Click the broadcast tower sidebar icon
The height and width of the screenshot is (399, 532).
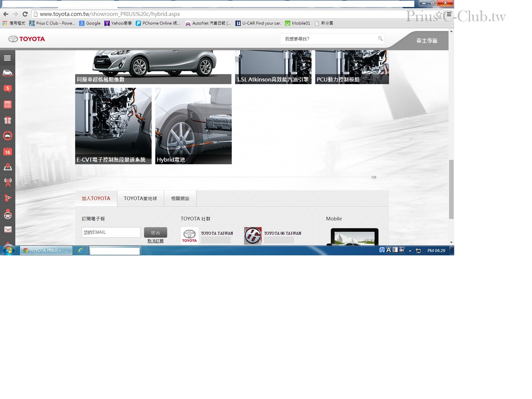pos(7,182)
